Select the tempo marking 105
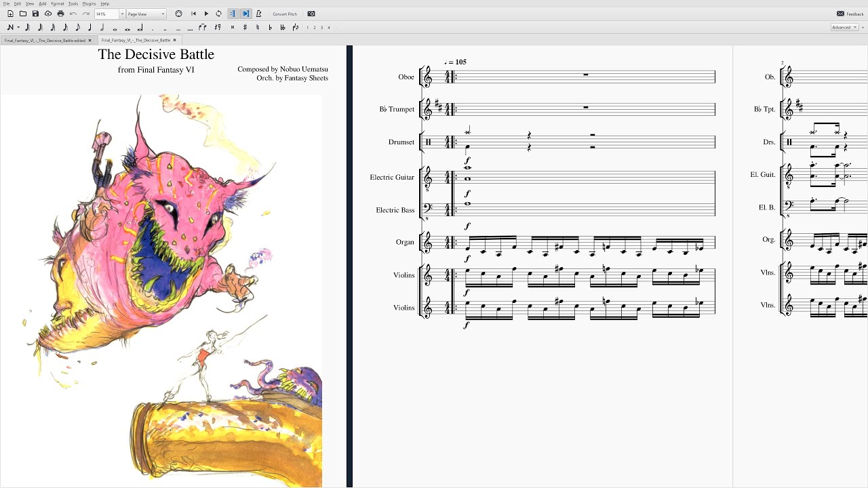Image resolution: width=868 pixels, height=488 pixels. point(456,62)
